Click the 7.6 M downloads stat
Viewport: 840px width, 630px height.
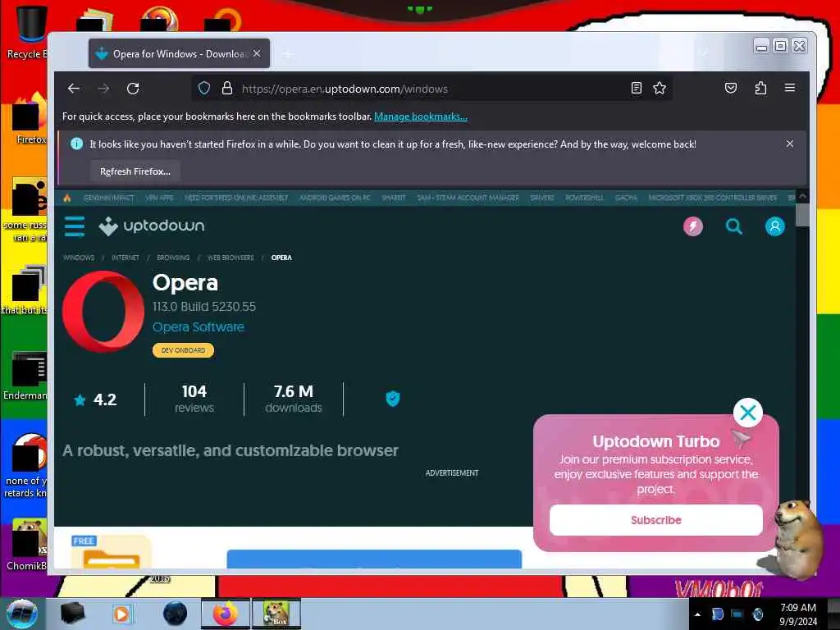point(294,399)
